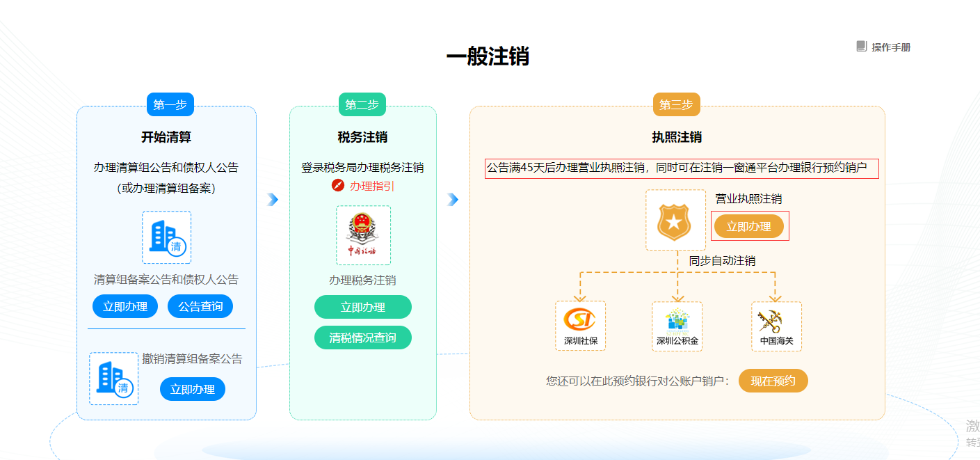Open 清税情况查询 tax clearance query
Screen dimensions: 980x460
pos(362,338)
